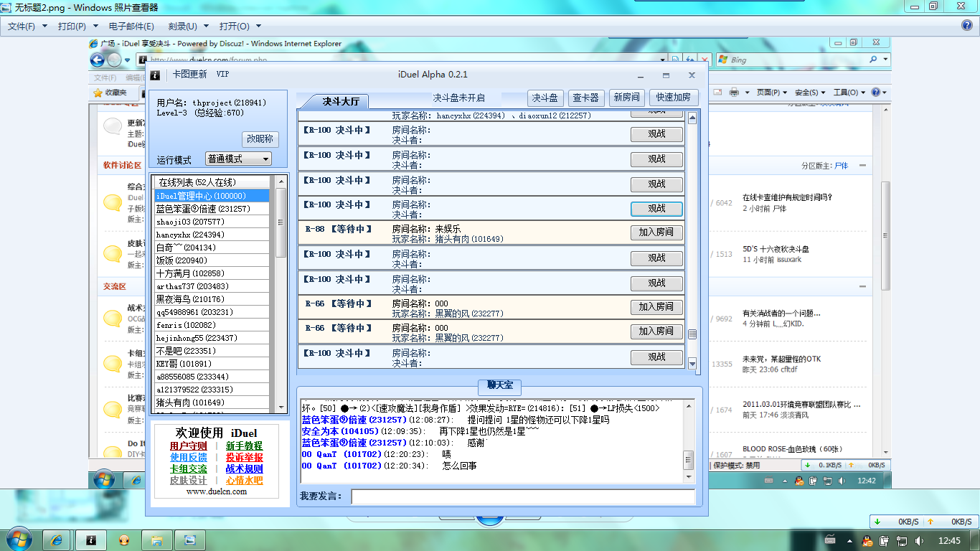Open 卡组交流 link
This screenshot has width=980, height=551.
(x=188, y=469)
